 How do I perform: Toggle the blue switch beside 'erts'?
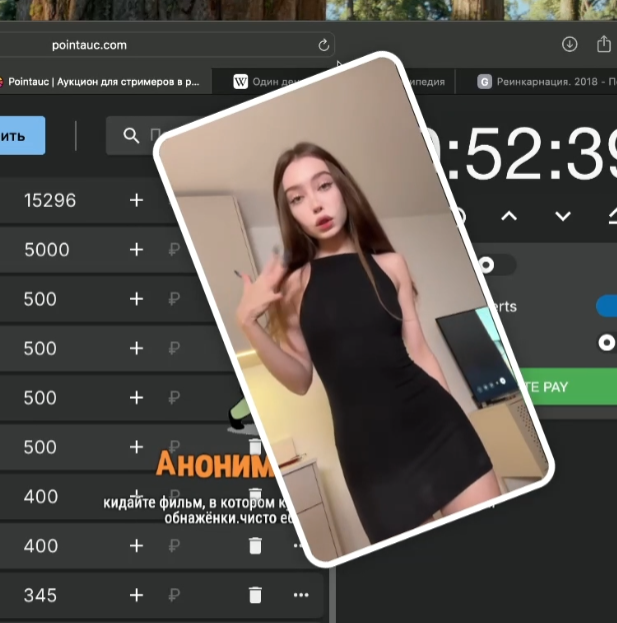607,306
